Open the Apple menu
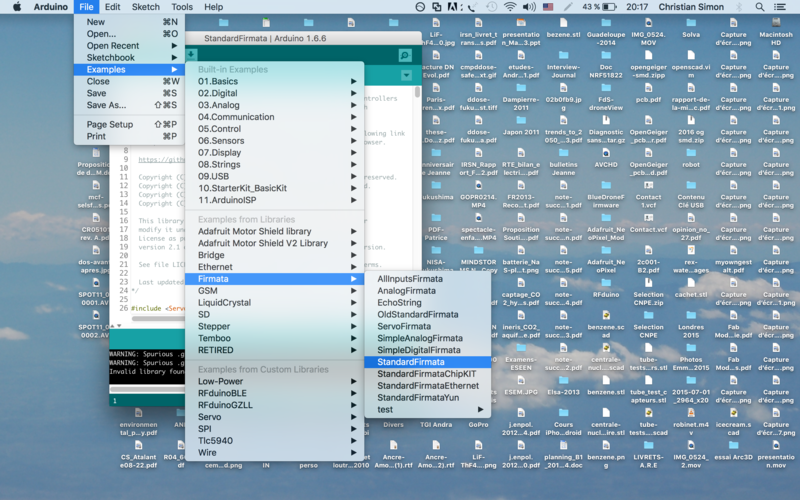 click(17, 7)
